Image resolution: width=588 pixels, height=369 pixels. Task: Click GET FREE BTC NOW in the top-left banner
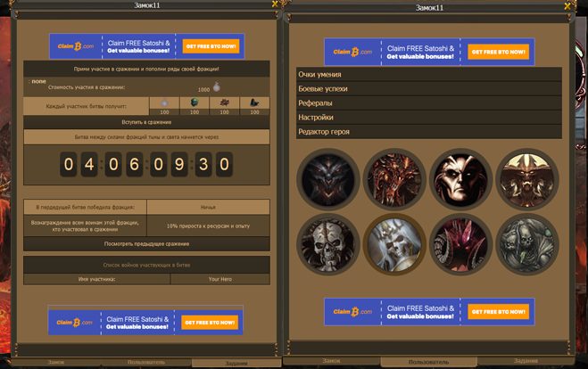pyautogui.click(x=210, y=45)
